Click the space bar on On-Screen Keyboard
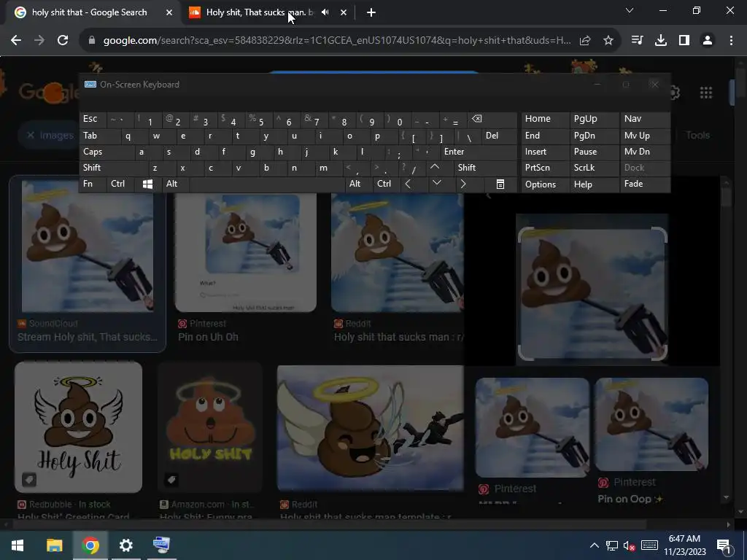 tap(267, 184)
